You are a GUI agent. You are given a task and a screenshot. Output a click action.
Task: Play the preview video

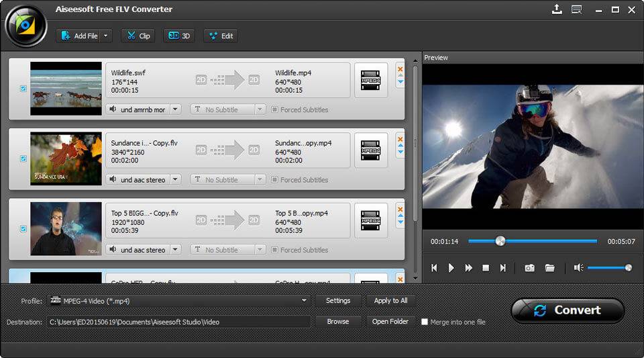coord(451,268)
